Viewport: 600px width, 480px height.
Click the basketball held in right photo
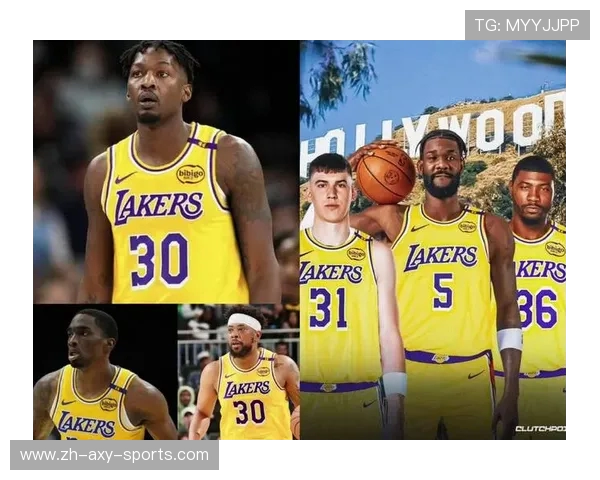click(385, 172)
